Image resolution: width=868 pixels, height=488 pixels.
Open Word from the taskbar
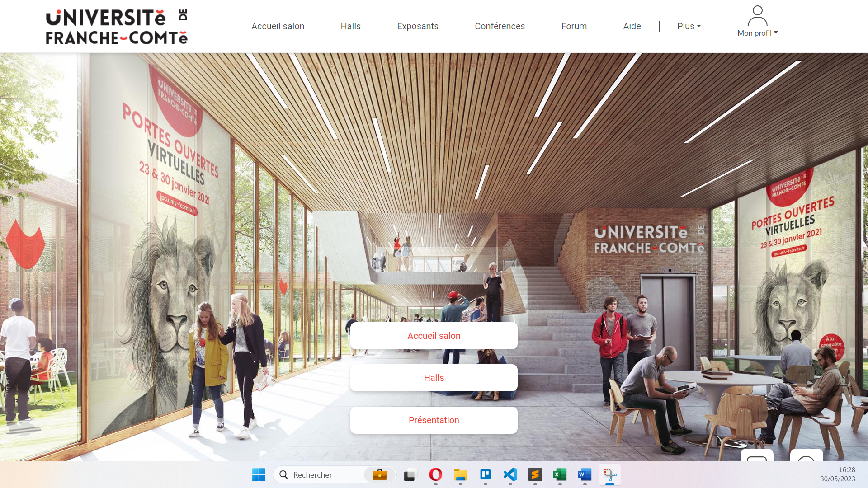coord(585,474)
